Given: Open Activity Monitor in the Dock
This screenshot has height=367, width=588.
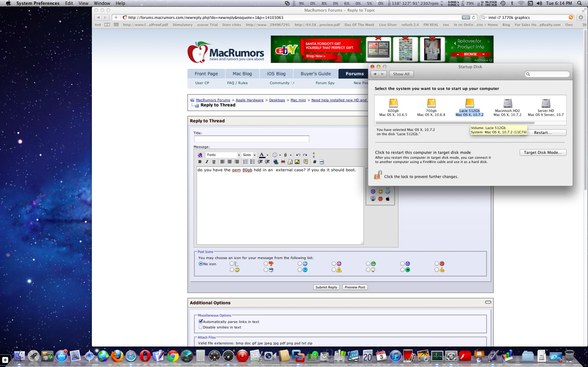Looking at the screenshot, I should coord(437,356).
